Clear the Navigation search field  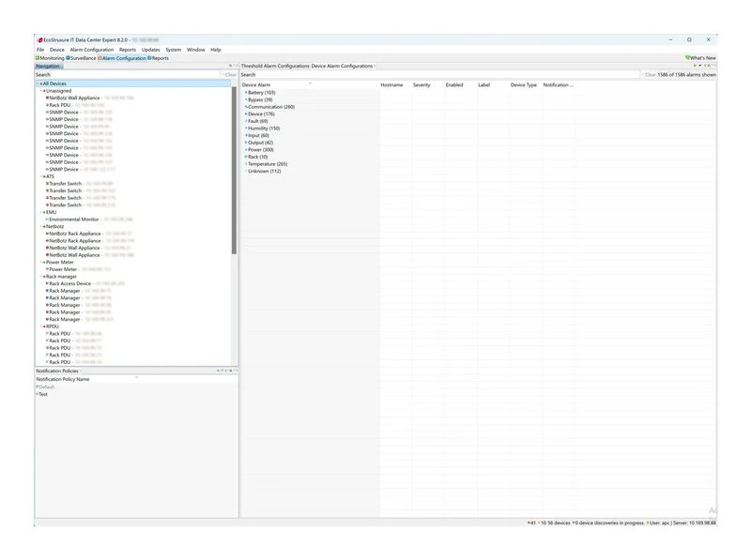229,75
